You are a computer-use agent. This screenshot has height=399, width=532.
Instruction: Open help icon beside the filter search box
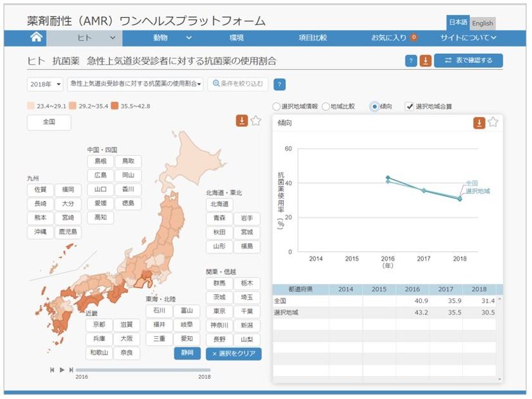279,84
